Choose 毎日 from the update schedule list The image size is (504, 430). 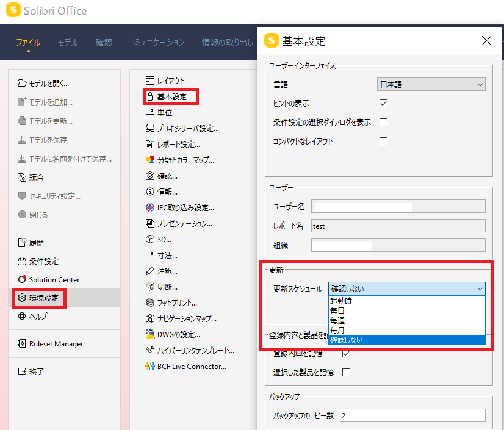(x=406, y=311)
